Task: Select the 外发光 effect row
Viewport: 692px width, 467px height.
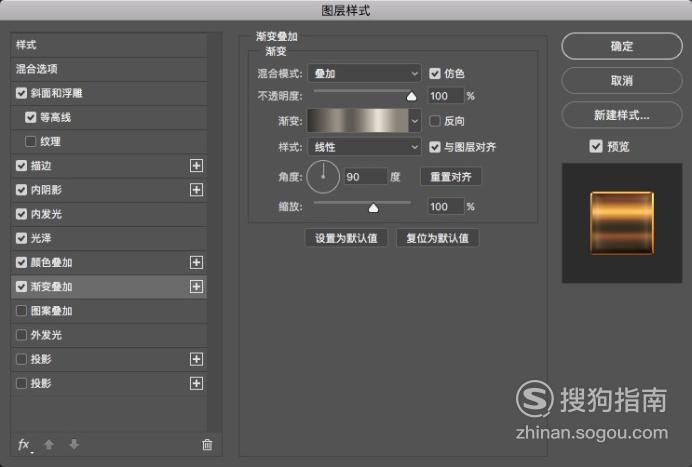Action: click(x=109, y=335)
